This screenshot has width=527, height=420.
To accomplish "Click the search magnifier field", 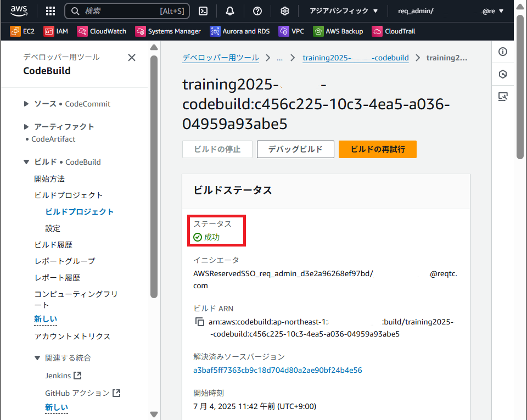I will (x=127, y=11).
